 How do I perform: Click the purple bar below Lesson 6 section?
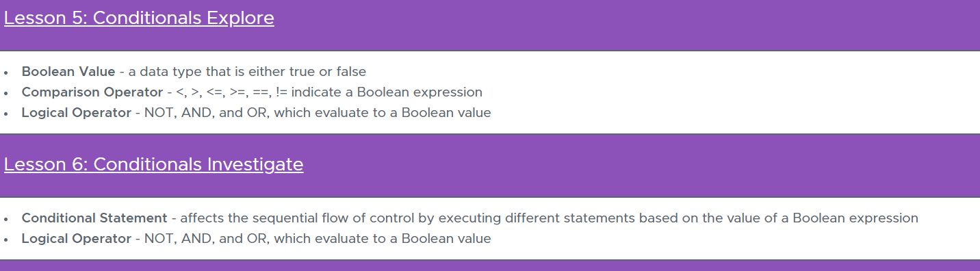pos(490,266)
